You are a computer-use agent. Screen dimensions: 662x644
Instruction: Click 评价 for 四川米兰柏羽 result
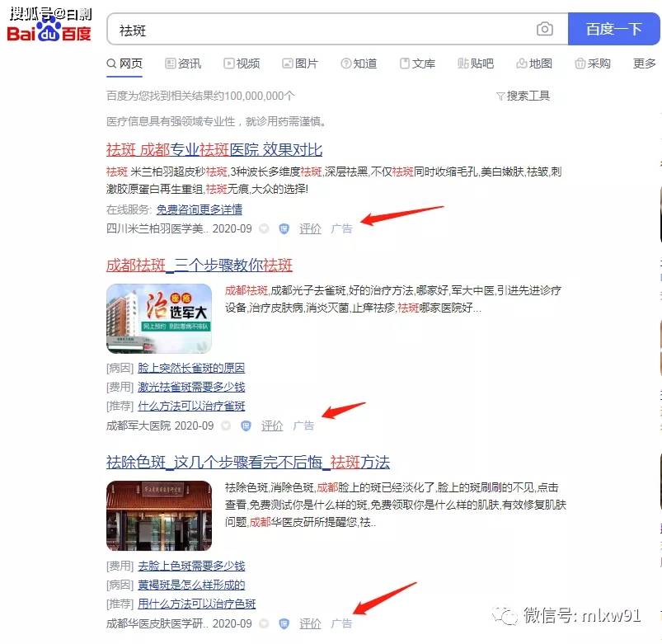point(310,228)
